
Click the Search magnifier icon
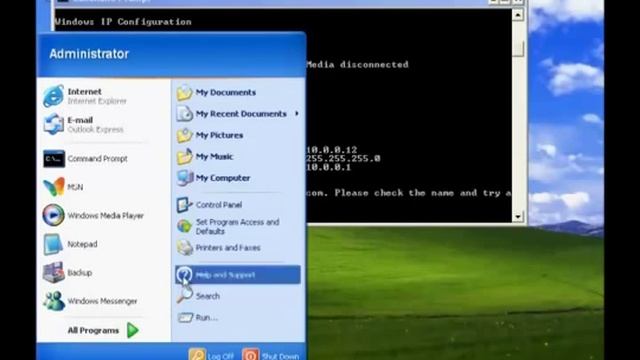(x=184, y=295)
